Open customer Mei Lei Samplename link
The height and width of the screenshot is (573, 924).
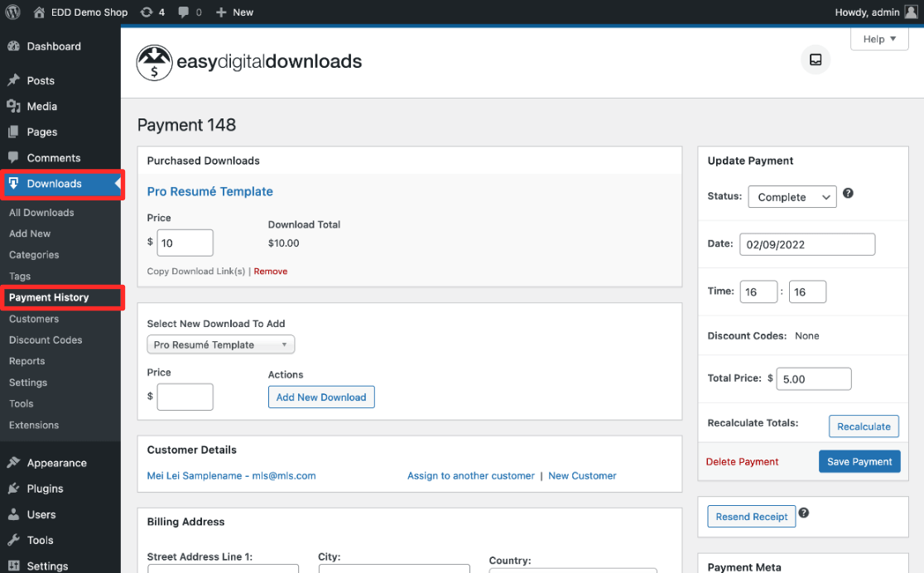[231, 476]
